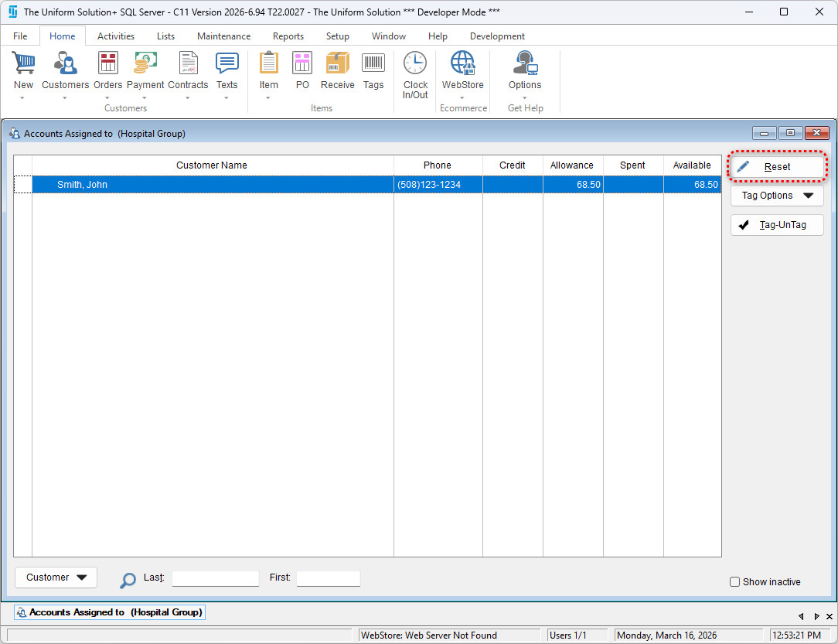Screen dimensions: 838x644
Task: Click the Clock In/Out icon
Action: (x=415, y=63)
